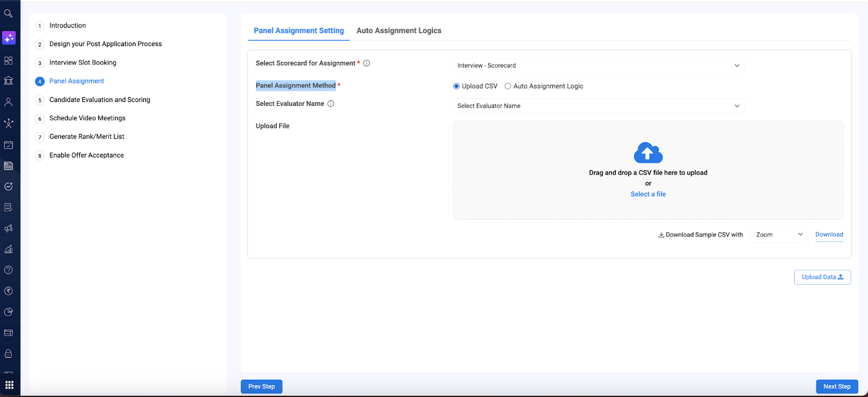Open the help question mark icon
Image resolution: width=868 pixels, height=397 pixels.
8,270
